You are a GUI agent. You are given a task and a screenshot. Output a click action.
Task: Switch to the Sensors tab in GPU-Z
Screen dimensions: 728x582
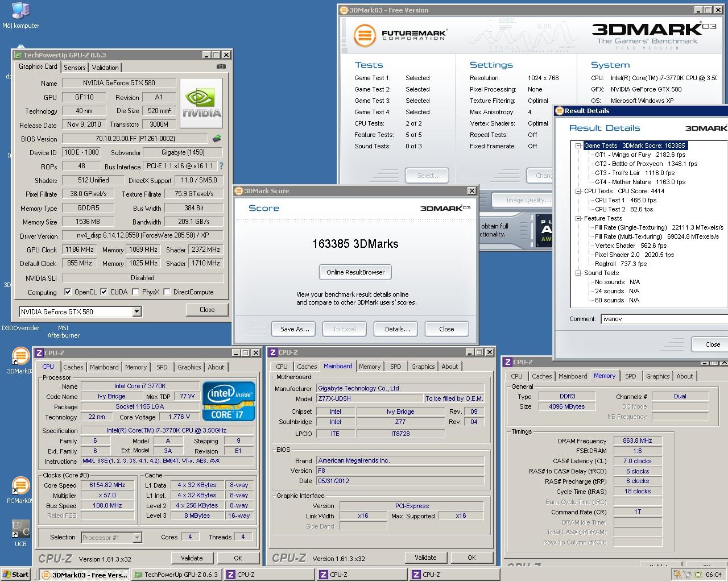click(x=75, y=67)
